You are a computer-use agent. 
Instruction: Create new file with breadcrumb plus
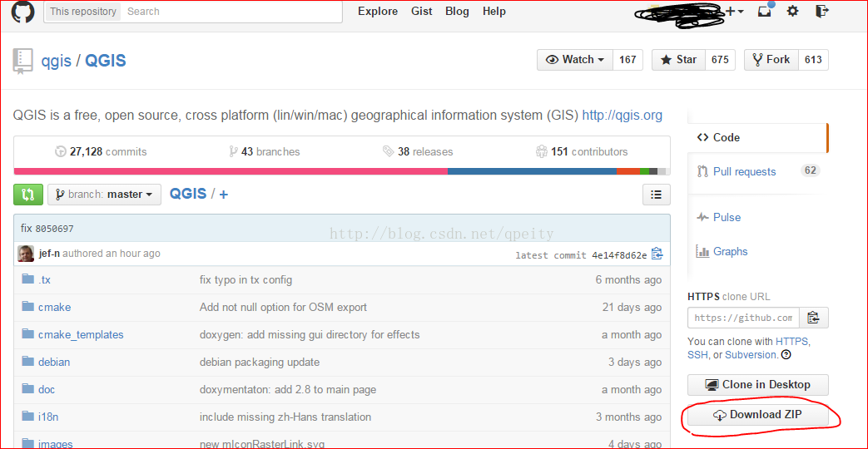click(224, 195)
